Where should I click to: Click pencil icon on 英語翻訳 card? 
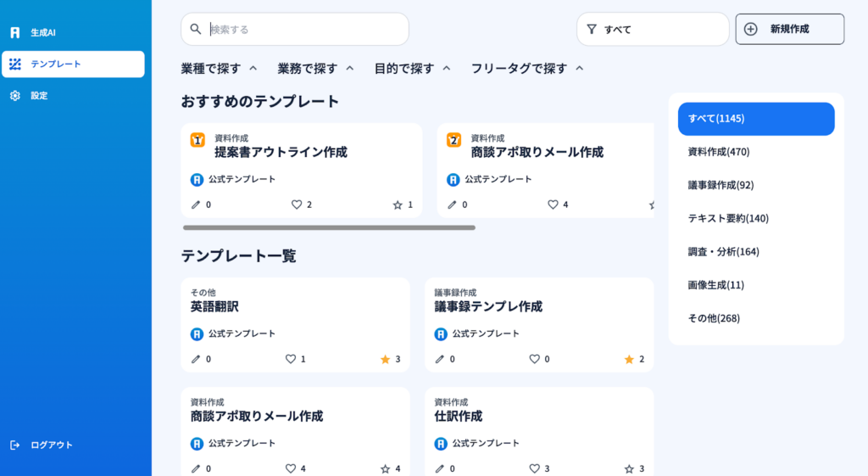click(196, 359)
